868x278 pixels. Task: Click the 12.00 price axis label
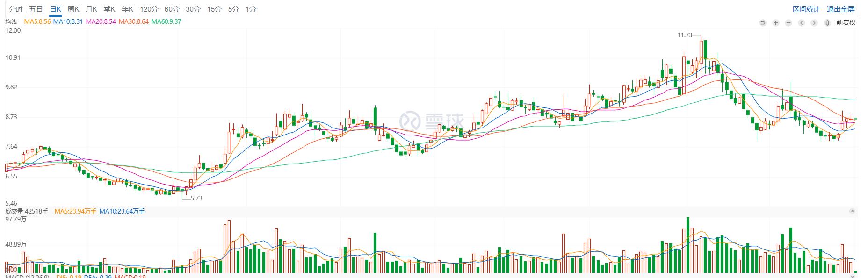(13, 30)
